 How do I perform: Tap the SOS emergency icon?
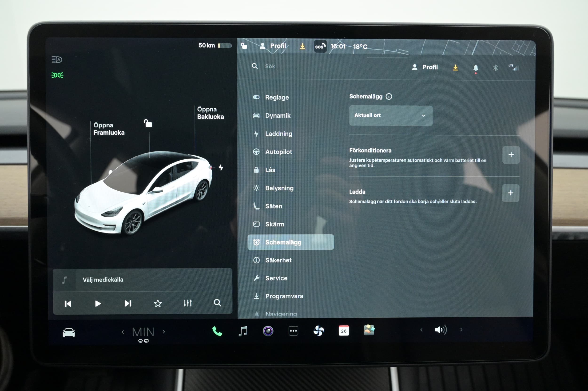[x=320, y=46]
